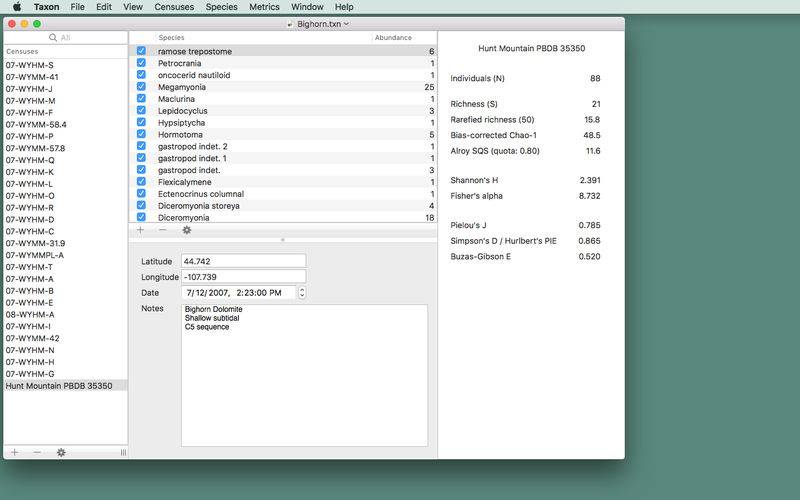Uncheck the ramose trepostome checkbox
800x500 pixels.
[141, 51]
